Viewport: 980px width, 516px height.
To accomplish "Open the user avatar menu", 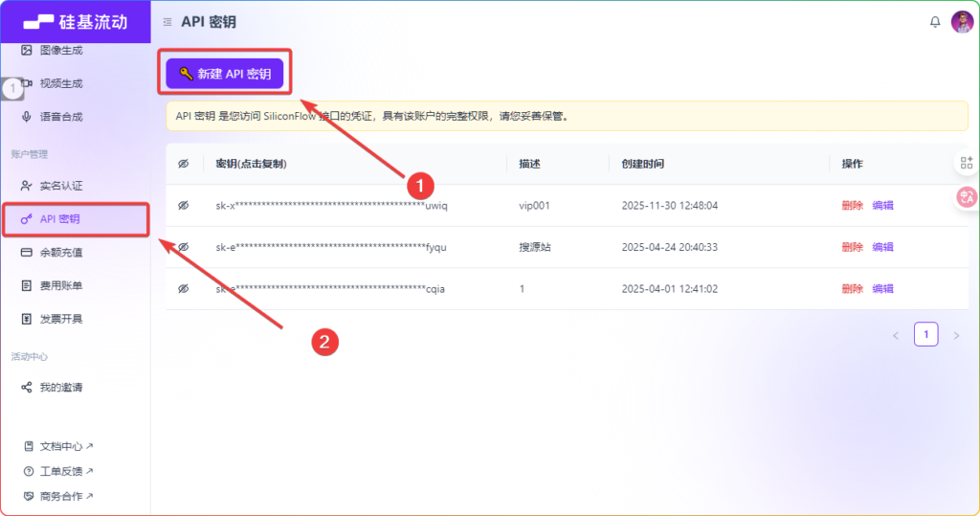I will [962, 22].
